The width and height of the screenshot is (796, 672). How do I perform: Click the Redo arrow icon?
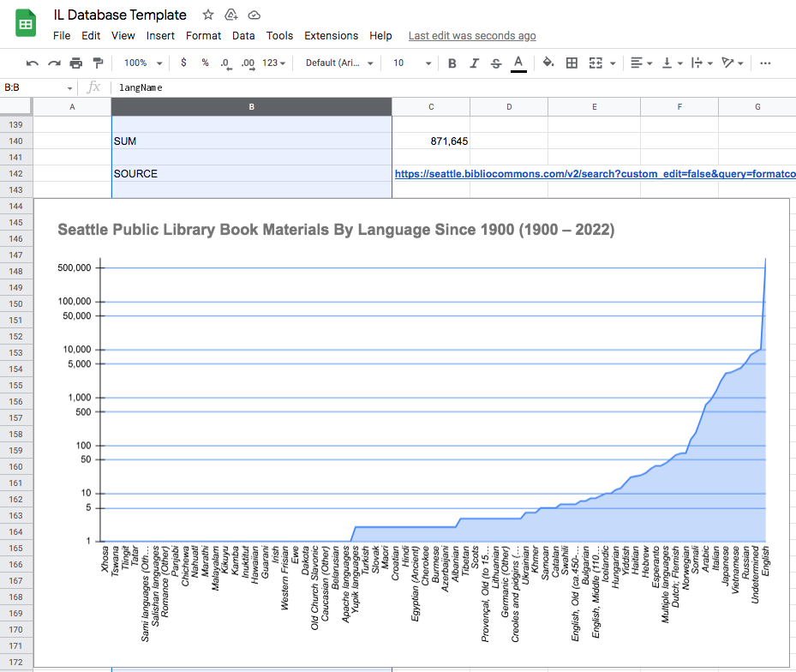click(54, 63)
